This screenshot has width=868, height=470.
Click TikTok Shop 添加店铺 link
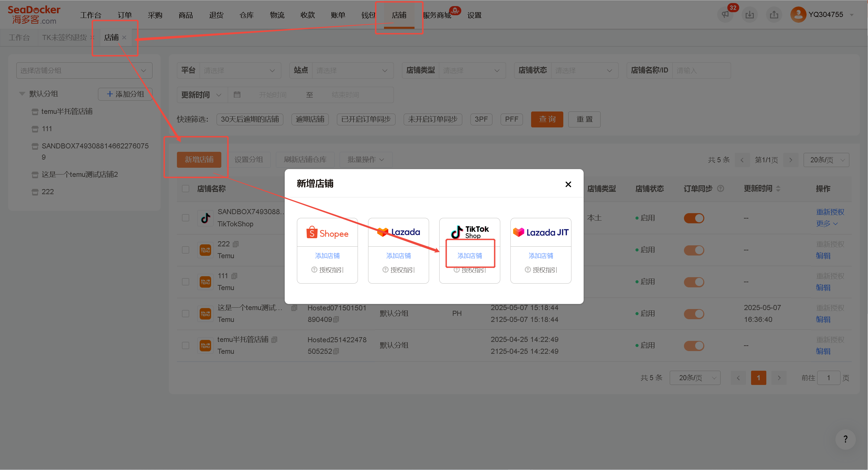(x=470, y=256)
